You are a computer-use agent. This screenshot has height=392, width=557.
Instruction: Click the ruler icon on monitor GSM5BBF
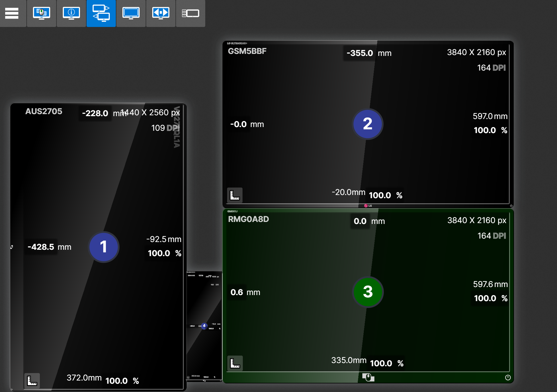click(235, 195)
